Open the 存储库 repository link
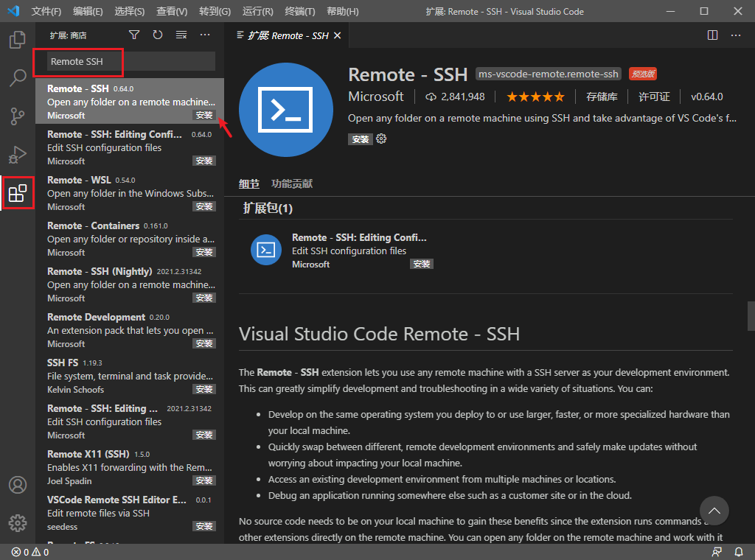Viewport: 755px width, 560px height. [x=602, y=97]
